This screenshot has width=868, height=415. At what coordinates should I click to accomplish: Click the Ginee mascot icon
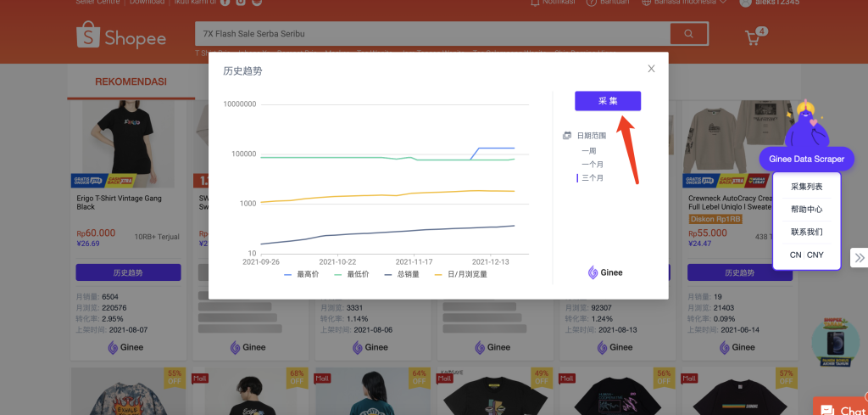click(x=807, y=125)
